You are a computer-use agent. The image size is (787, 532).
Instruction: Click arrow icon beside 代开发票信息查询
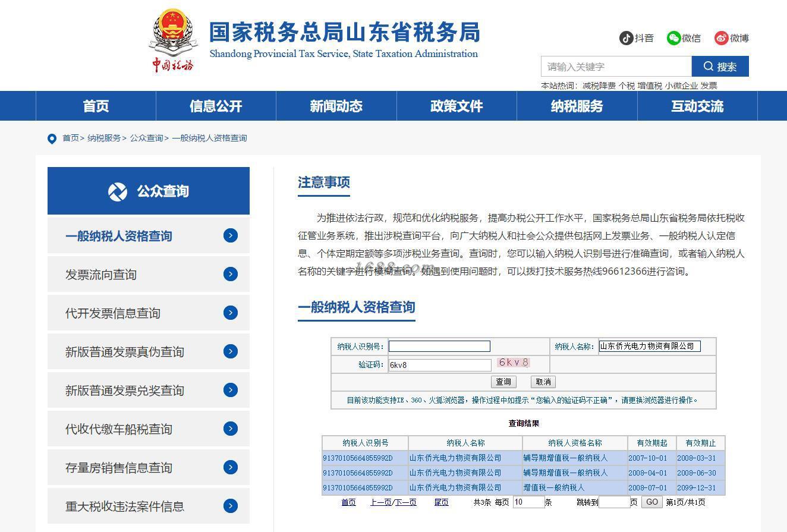(231, 313)
